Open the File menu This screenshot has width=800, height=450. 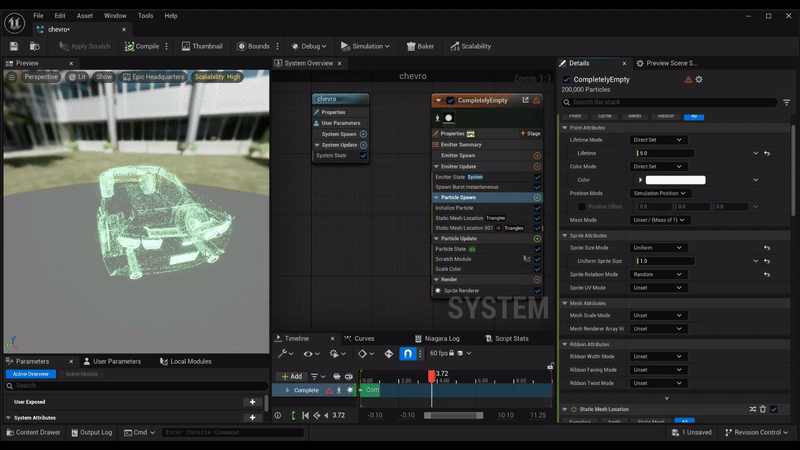click(x=38, y=16)
